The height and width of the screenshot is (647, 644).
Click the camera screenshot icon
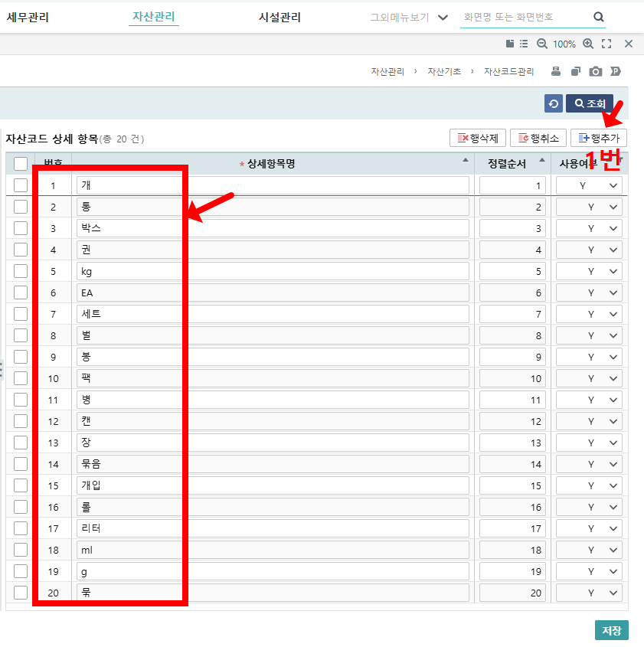click(595, 71)
